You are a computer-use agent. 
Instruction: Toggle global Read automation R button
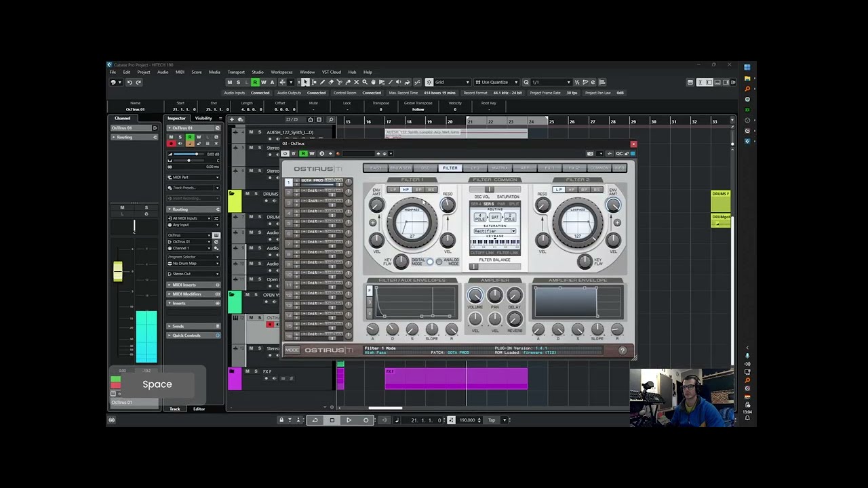tap(255, 82)
